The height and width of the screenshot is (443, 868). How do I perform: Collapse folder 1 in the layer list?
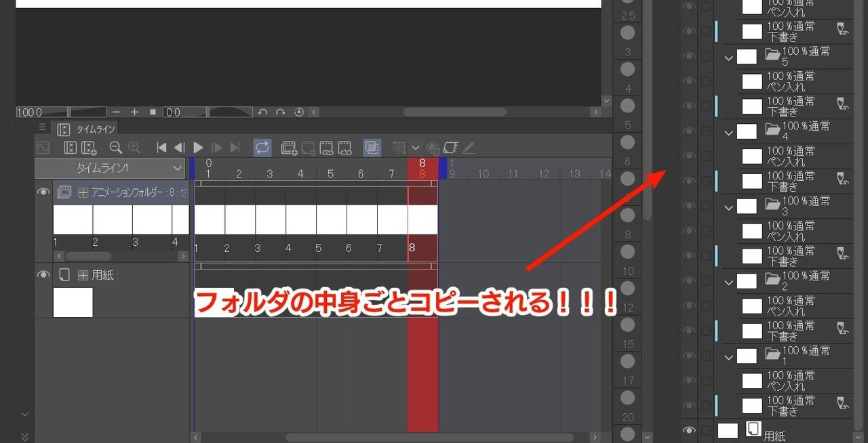728,356
